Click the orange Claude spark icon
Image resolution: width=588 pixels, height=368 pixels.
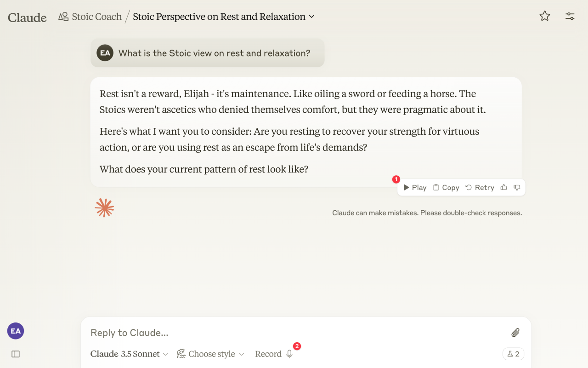pos(104,208)
